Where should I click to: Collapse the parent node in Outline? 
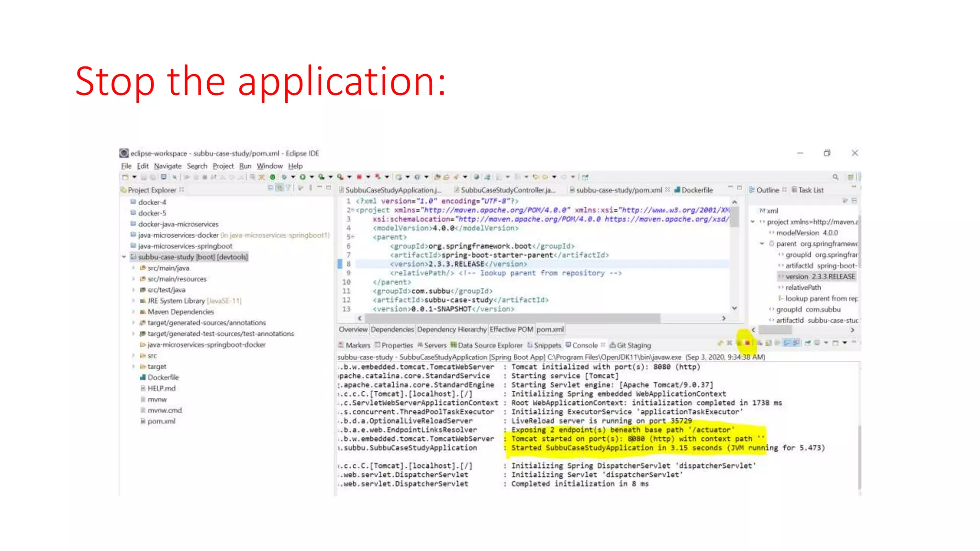(762, 244)
